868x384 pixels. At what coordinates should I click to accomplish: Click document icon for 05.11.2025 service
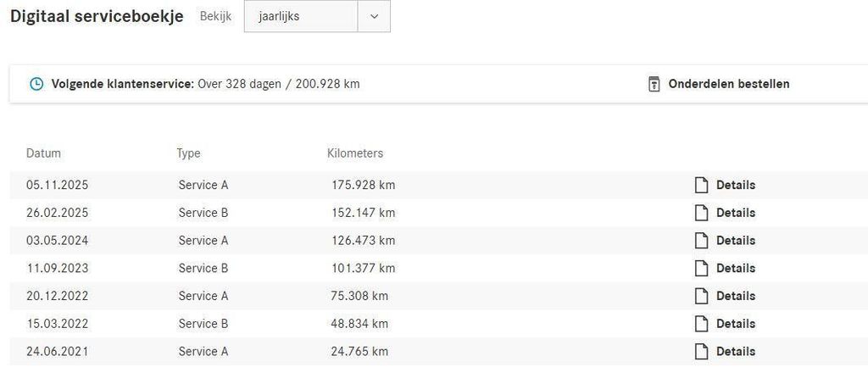701,185
